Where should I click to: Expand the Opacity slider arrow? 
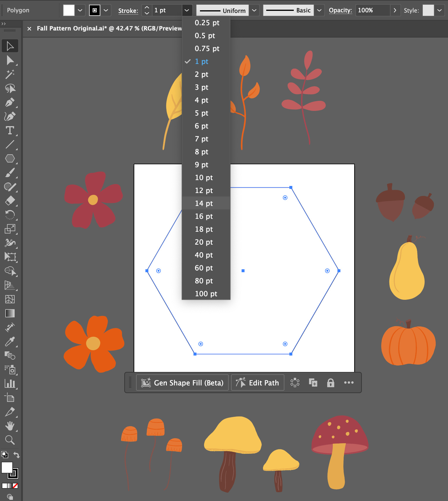click(395, 10)
